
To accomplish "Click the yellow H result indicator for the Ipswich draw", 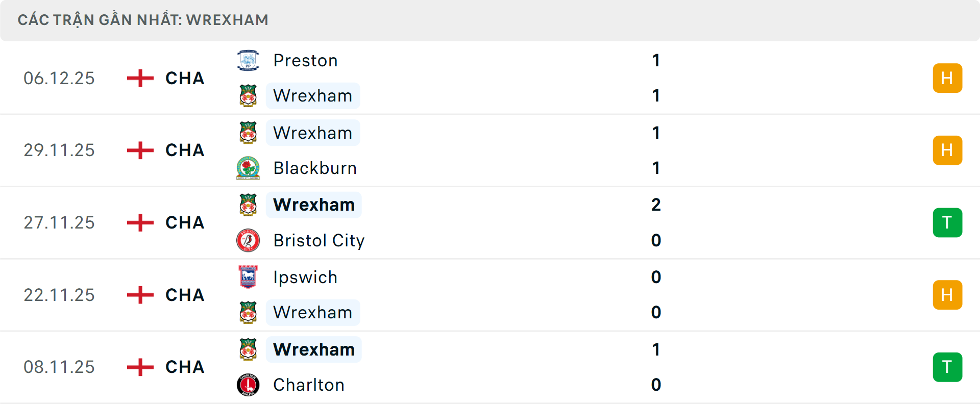I will [x=948, y=295].
